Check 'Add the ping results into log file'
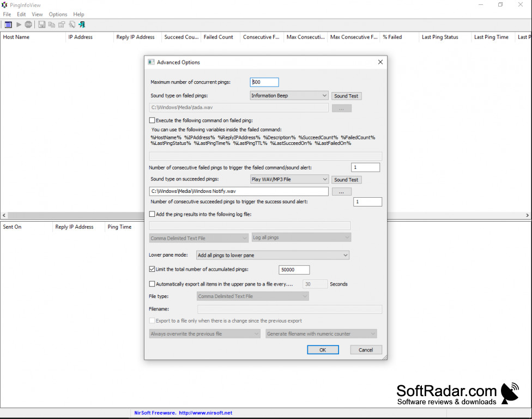 click(152, 214)
